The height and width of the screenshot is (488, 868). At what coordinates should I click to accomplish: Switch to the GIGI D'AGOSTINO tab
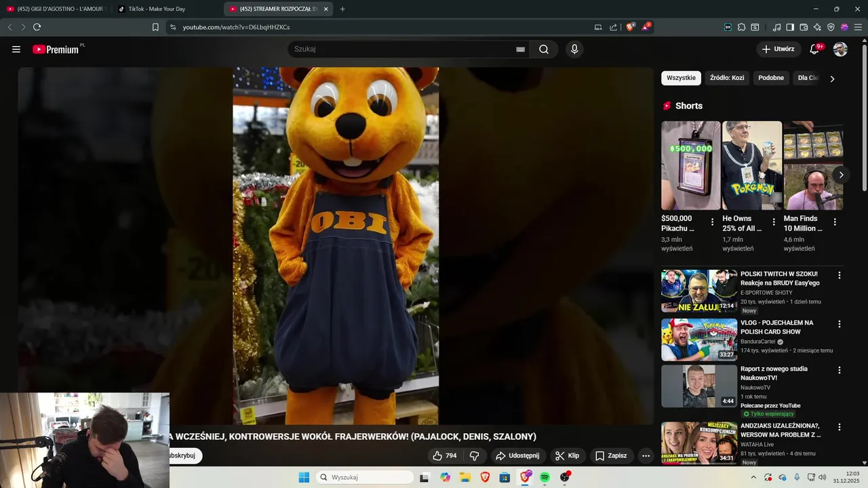pos(56,9)
